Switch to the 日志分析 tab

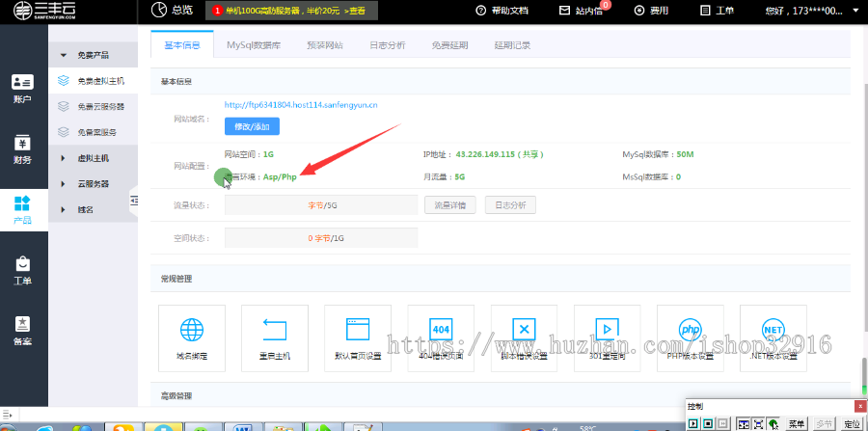tap(387, 45)
